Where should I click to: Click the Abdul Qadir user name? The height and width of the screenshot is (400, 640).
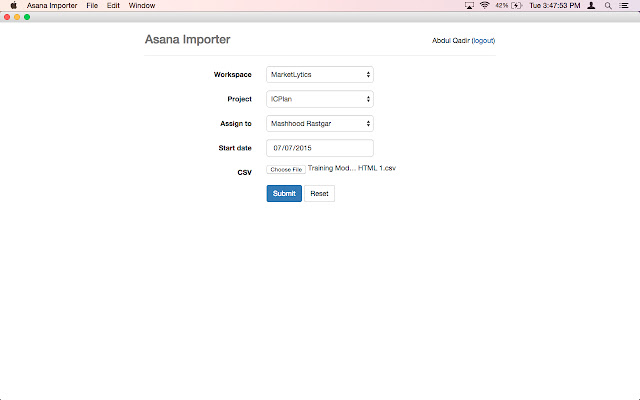click(451, 40)
